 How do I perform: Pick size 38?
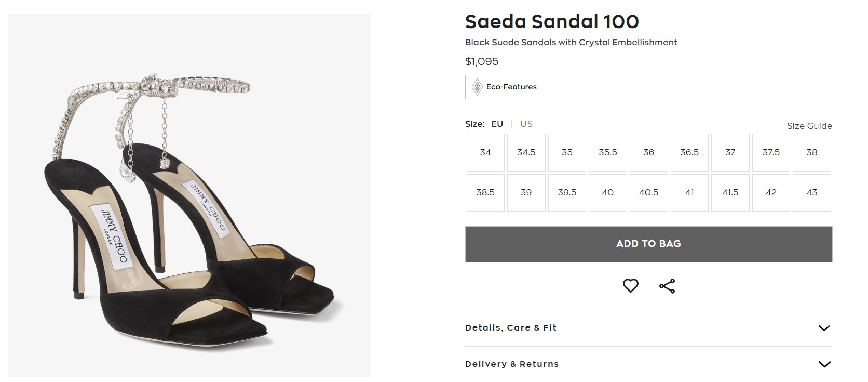[812, 152]
